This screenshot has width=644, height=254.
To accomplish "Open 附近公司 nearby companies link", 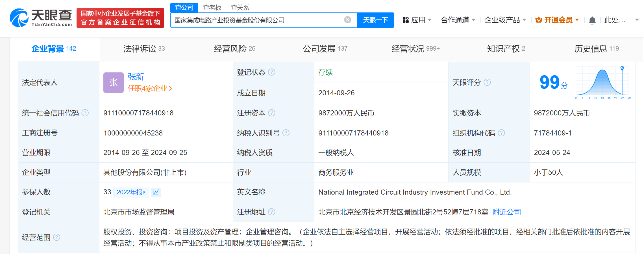I will [506, 212].
